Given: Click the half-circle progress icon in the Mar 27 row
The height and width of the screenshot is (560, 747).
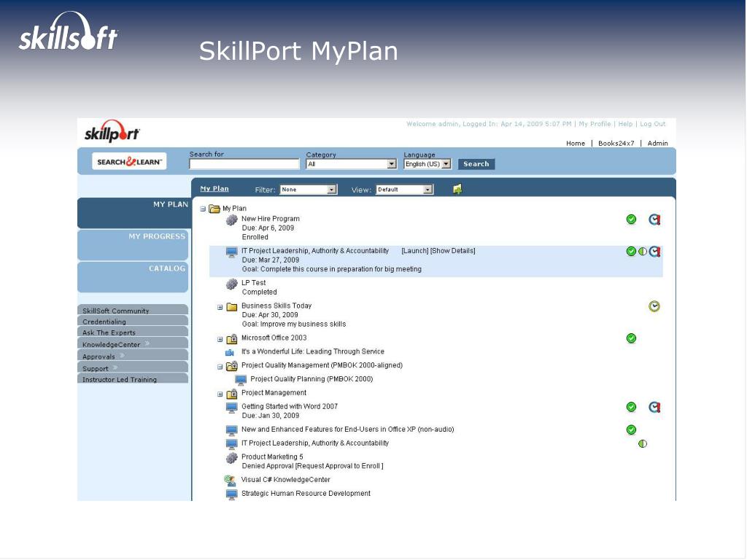Looking at the screenshot, I should pos(643,251).
